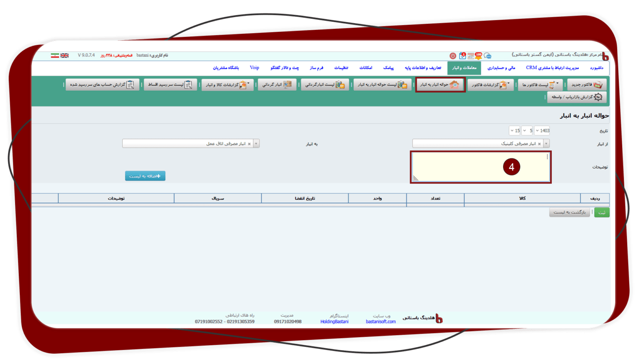Viewport: 644px width, 362px height.
Task: Switch language using the Iran flag
Action: pyautogui.click(x=55, y=55)
